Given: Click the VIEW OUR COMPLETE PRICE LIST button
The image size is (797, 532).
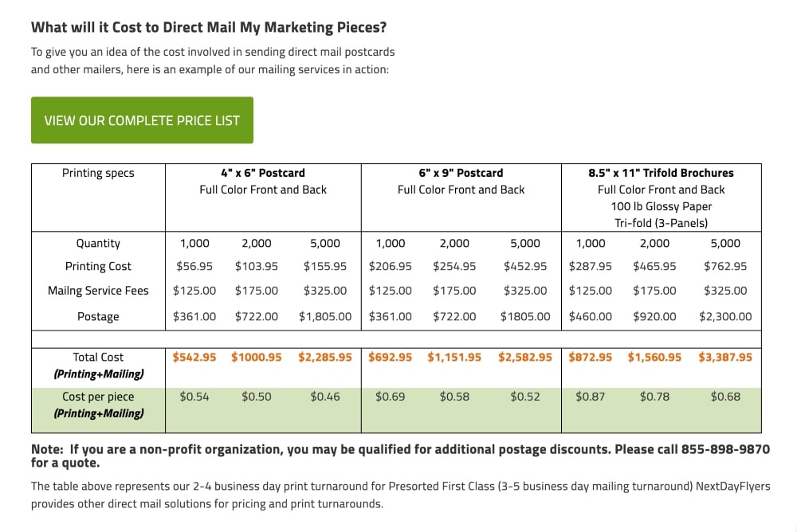Looking at the screenshot, I should (x=142, y=119).
